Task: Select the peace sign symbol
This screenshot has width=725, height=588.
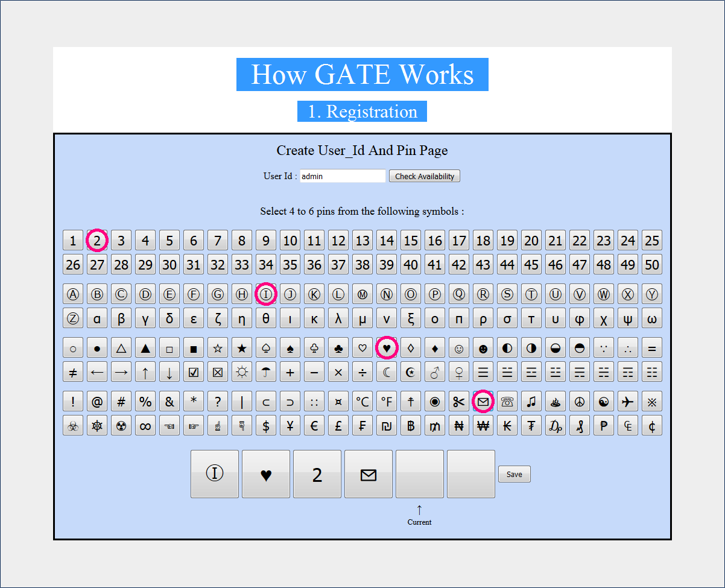Action: pos(580,401)
